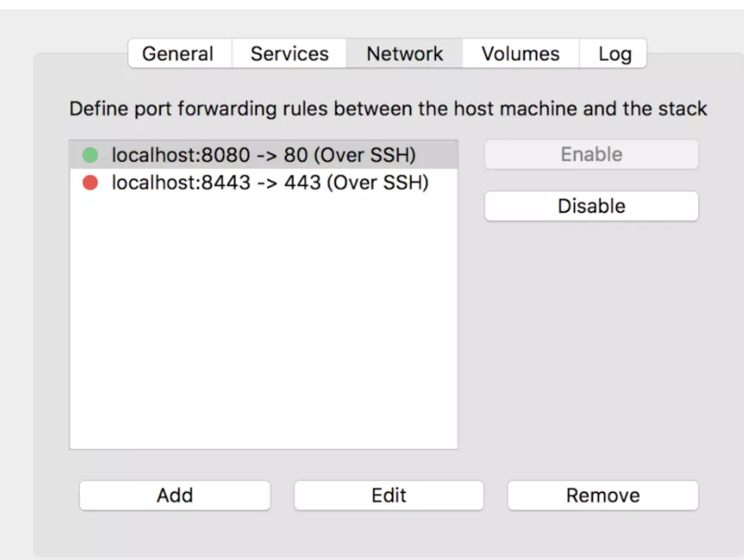744x560 pixels.
Task: Edit the selected forwarding rule
Action: click(x=389, y=496)
